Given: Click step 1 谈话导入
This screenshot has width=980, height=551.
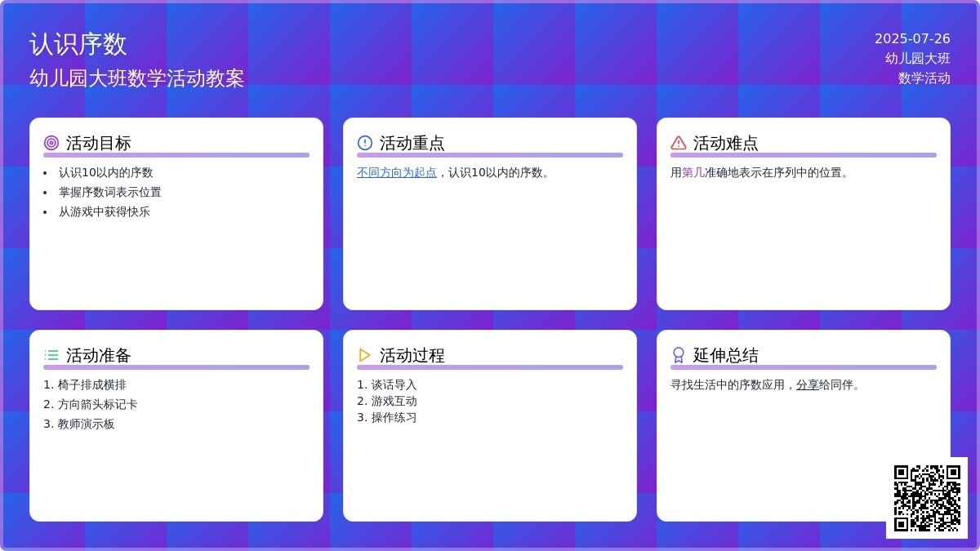Looking at the screenshot, I should tap(394, 384).
